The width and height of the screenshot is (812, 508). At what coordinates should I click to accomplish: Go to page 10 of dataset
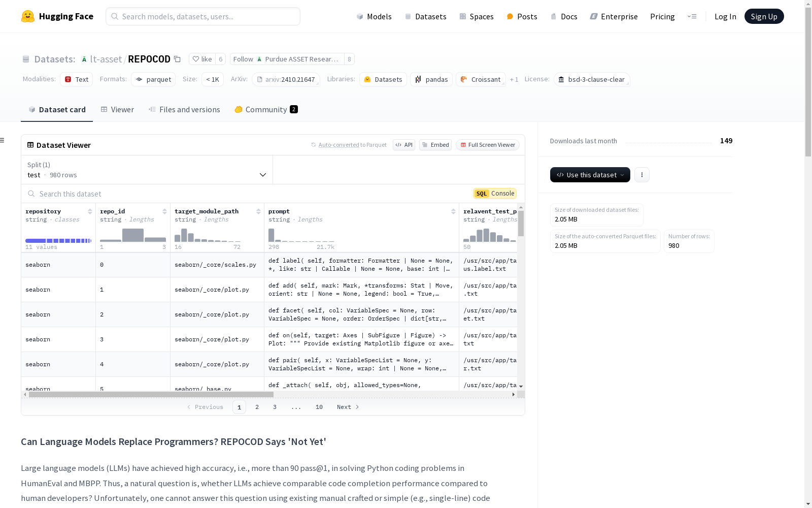(319, 407)
